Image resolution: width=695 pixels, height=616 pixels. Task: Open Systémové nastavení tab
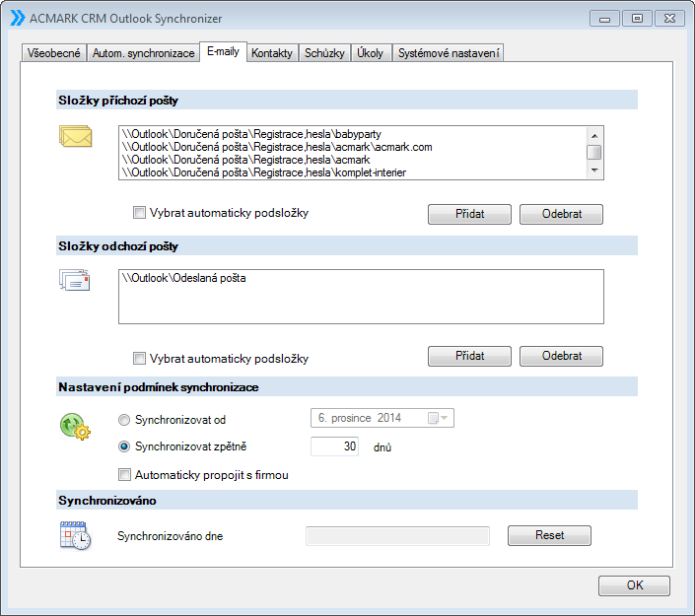(449, 53)
